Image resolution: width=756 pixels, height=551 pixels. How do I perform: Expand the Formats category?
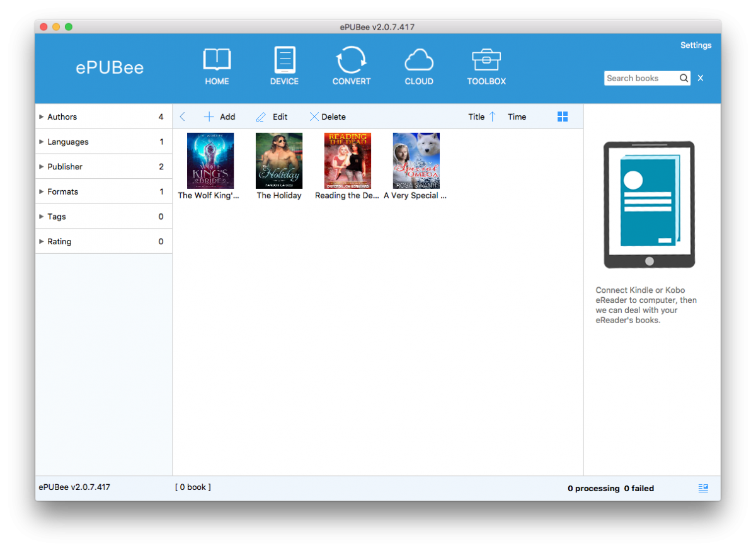(x=104, y=191)
